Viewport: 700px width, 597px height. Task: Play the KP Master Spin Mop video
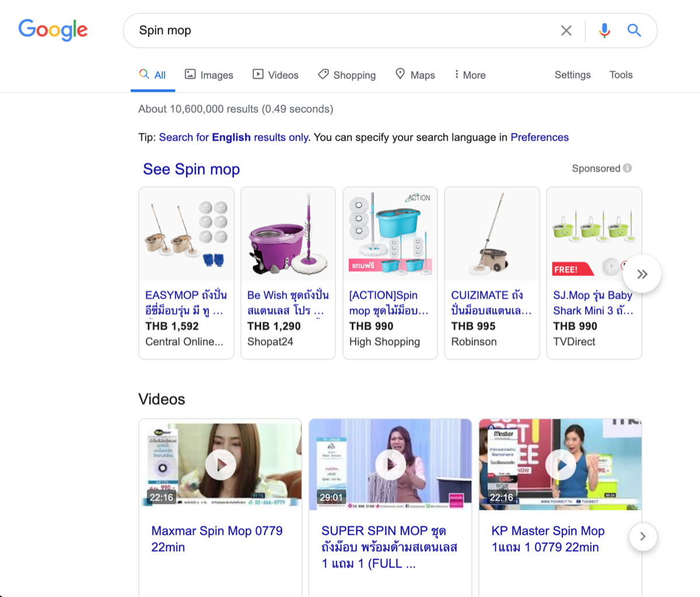point(561,465)
